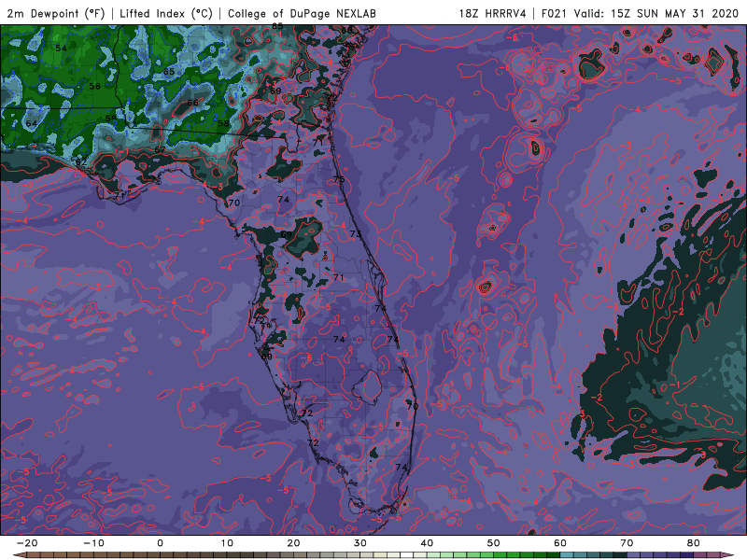Click the '0' colorbar label

pos(160,543)
